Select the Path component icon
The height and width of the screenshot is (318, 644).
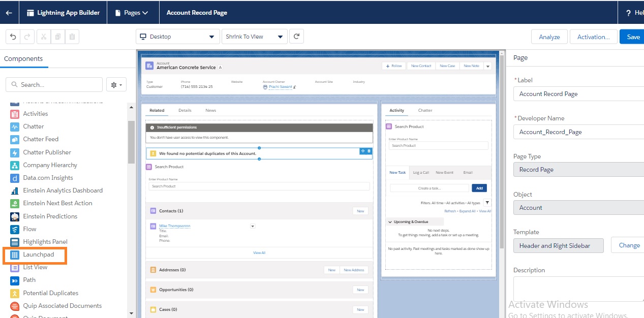click(14, 280)
